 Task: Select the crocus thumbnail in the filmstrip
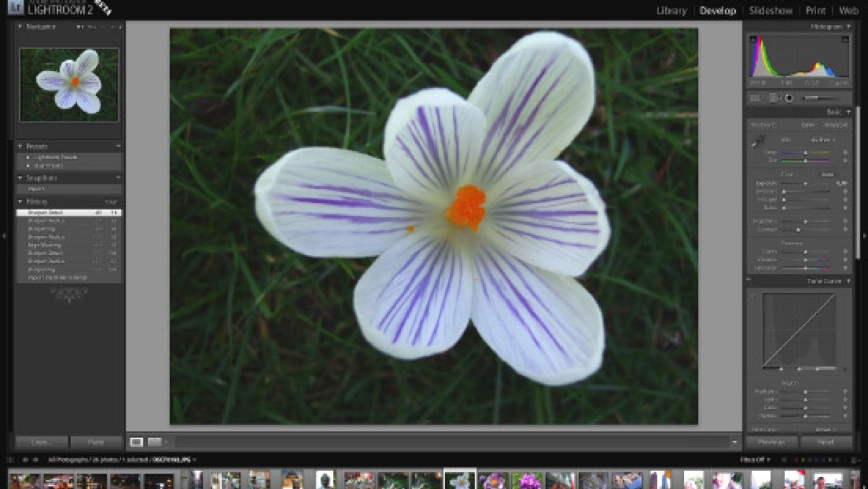pos(460,480)
